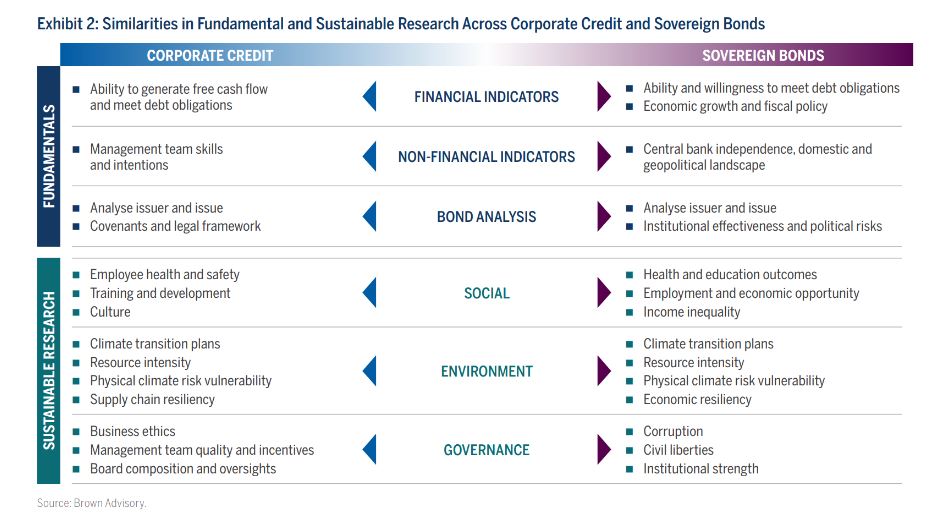
Task: Click the Exhibit 2 title text
Action: click(x=401, y=23)
